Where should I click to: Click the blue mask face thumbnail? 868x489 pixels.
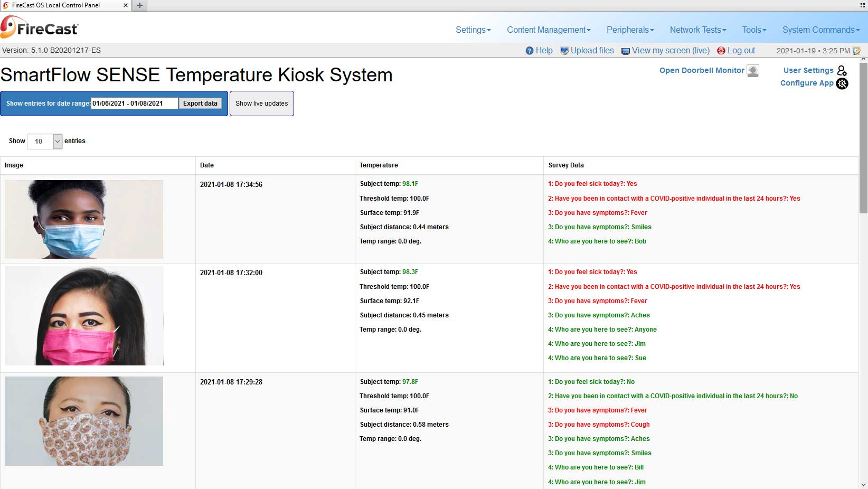point(84,219)
